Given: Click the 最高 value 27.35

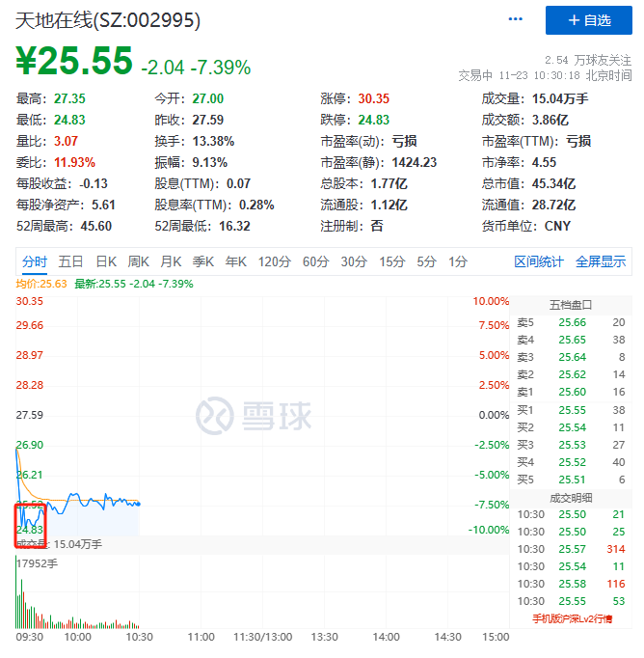Looking at the screenshot, I should click(69, 98).
